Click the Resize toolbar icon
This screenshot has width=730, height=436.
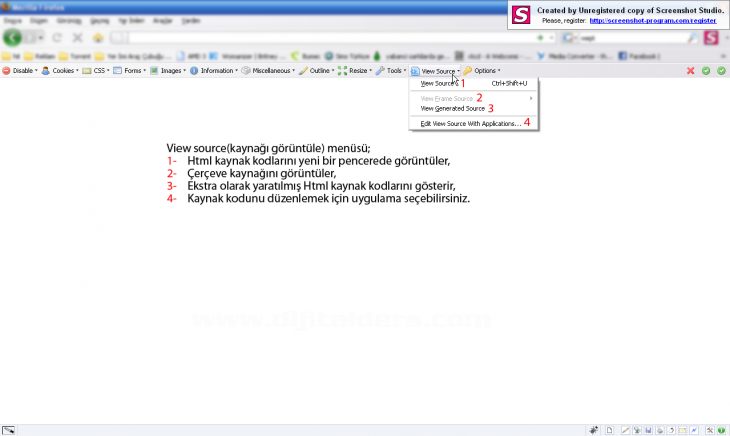pyautogui.click(x=343, y=71)
